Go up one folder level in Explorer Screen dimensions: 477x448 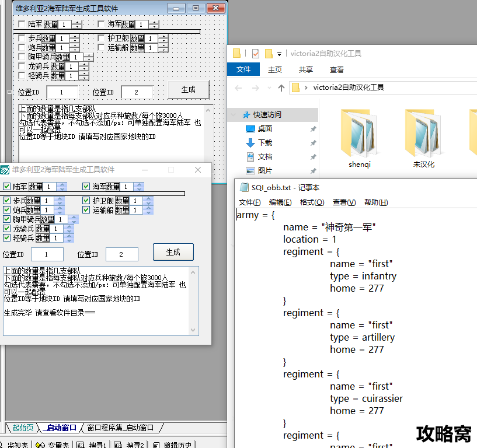[281, 88]
